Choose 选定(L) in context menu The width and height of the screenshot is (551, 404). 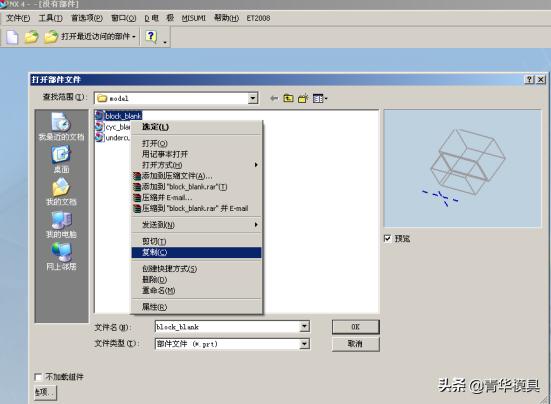[197, 127]
